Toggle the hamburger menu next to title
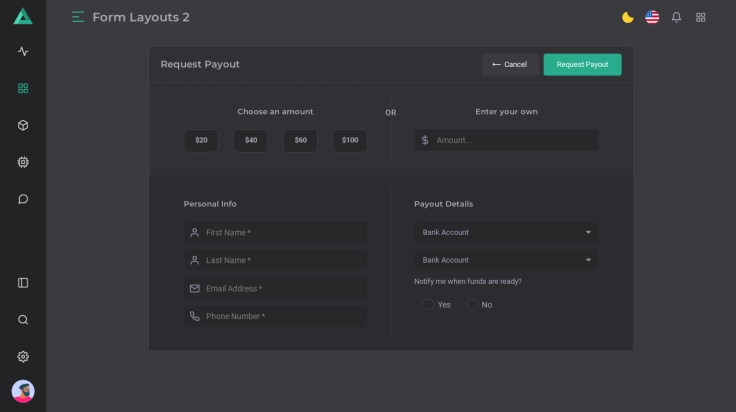Image resolution: width=736 pixels, height=412 pixels. [x=78, y=17]
